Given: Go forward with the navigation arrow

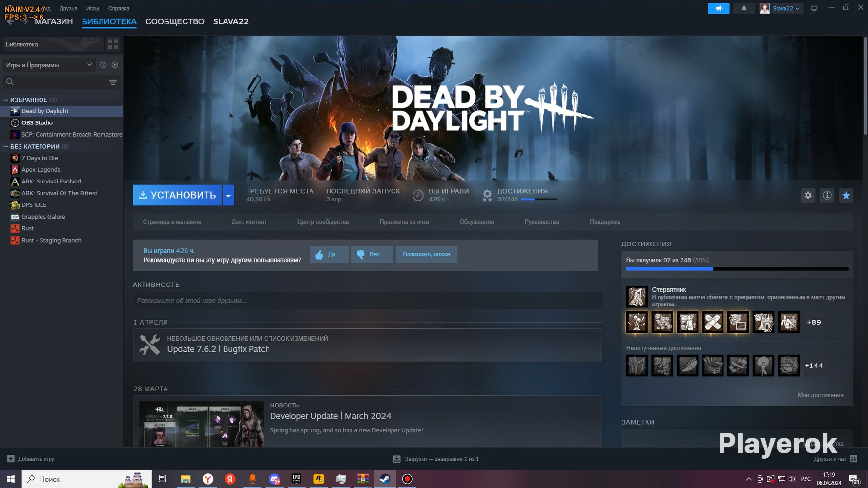Looking at the screenshot, I should 24,21.
